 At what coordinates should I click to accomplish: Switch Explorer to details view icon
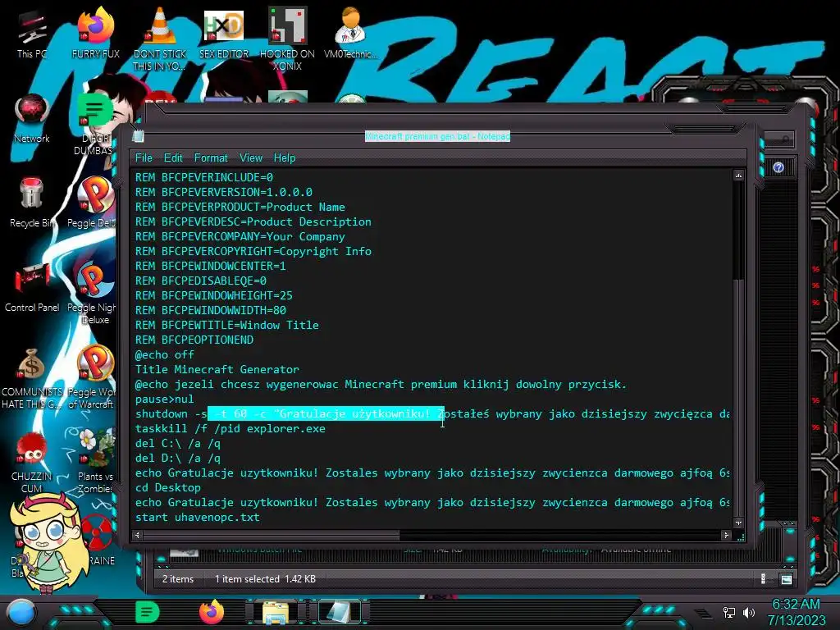coord(764,578)
